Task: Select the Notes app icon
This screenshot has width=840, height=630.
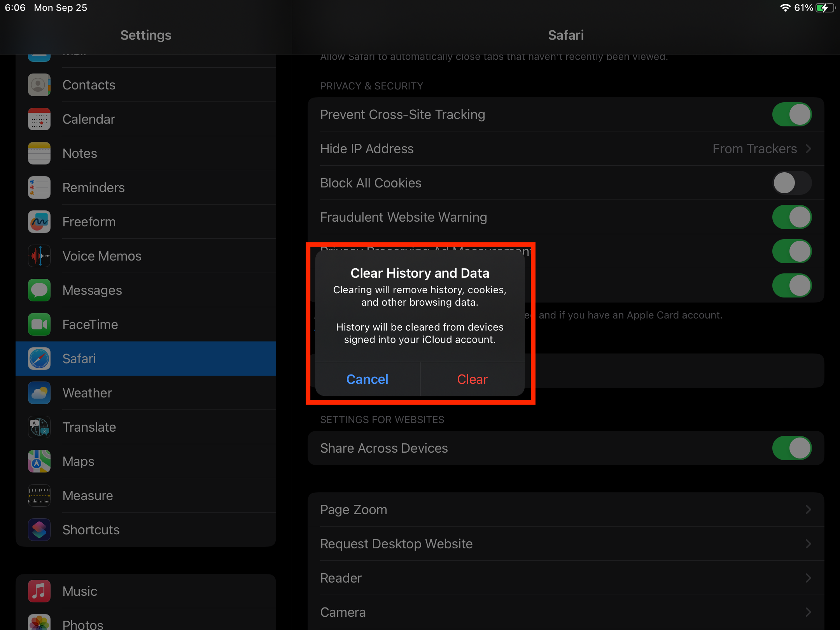Action: [39, 153]
